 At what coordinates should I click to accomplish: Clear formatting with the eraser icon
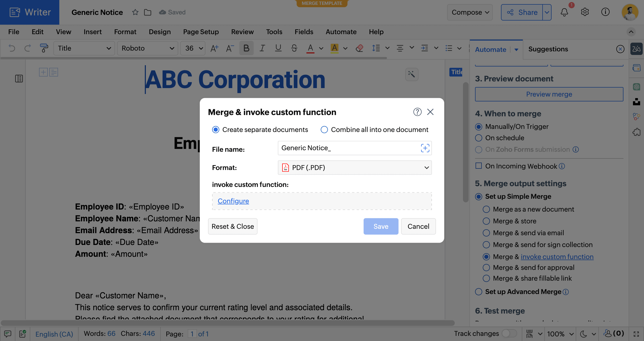359,48
